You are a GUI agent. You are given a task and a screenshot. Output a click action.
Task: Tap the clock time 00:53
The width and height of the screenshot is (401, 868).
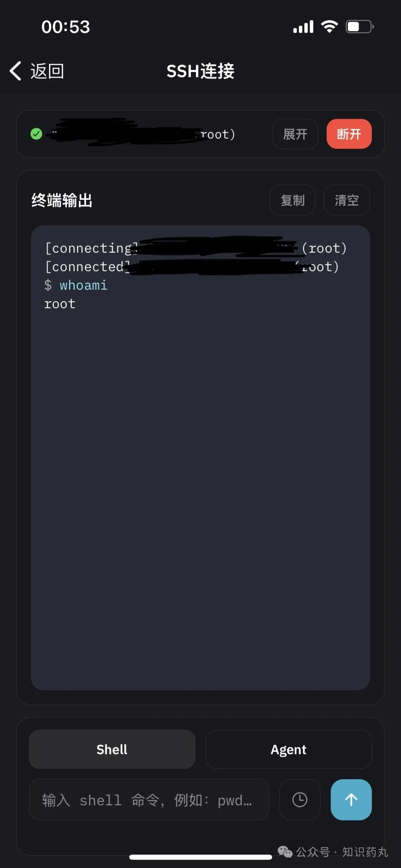[66, 27]
